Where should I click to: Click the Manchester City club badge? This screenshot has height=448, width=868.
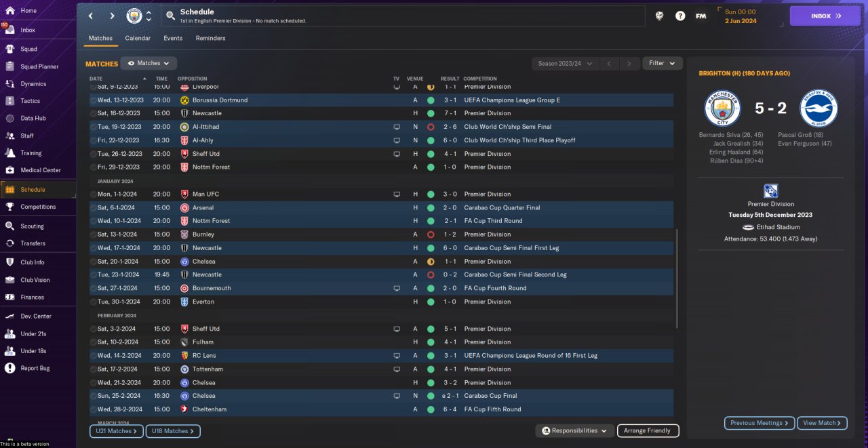click(134, 16)
